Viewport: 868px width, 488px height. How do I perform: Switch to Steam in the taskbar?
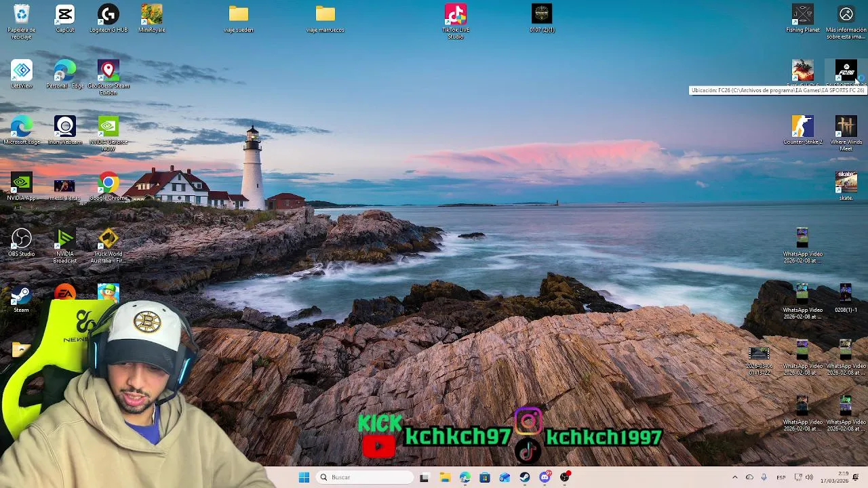[x=525, y=477]
